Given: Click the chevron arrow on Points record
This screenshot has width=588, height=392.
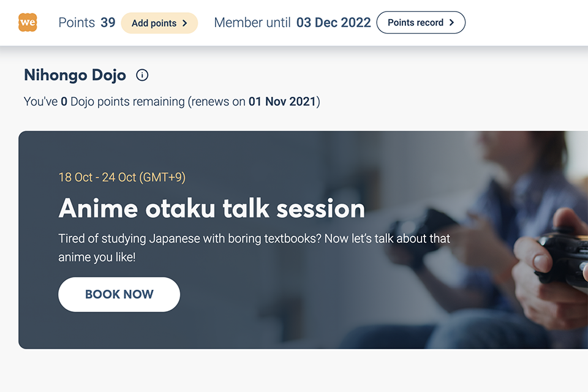Looking at the screenshot, I should 451,23.
